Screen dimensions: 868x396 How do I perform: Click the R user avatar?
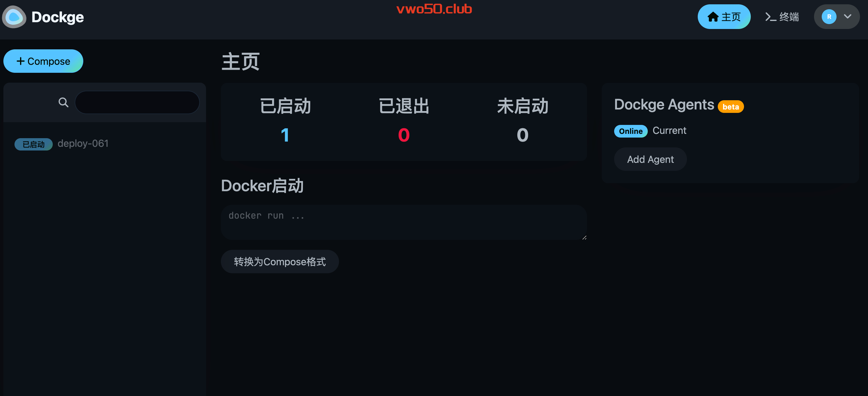829,17
